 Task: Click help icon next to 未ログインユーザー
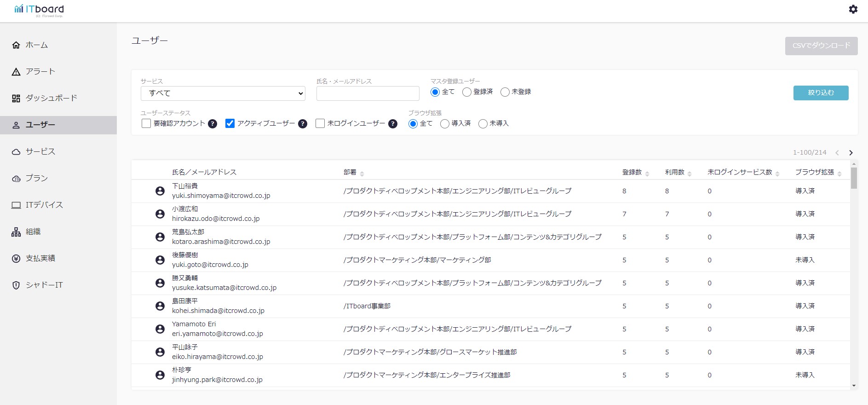(x=393, y=124)
